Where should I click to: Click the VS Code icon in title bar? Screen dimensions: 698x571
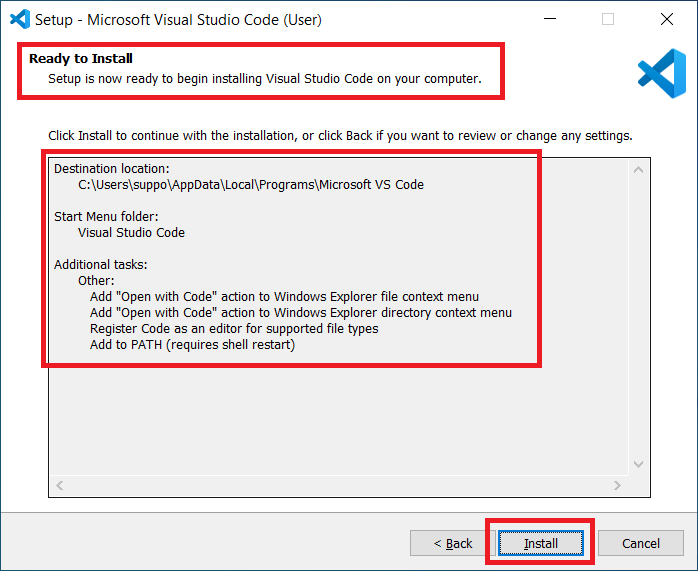coord(20,19)
